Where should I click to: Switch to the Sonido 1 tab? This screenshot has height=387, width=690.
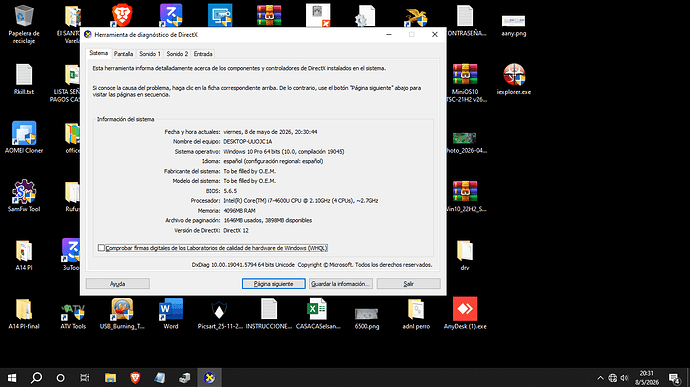[x=150, y=54]
